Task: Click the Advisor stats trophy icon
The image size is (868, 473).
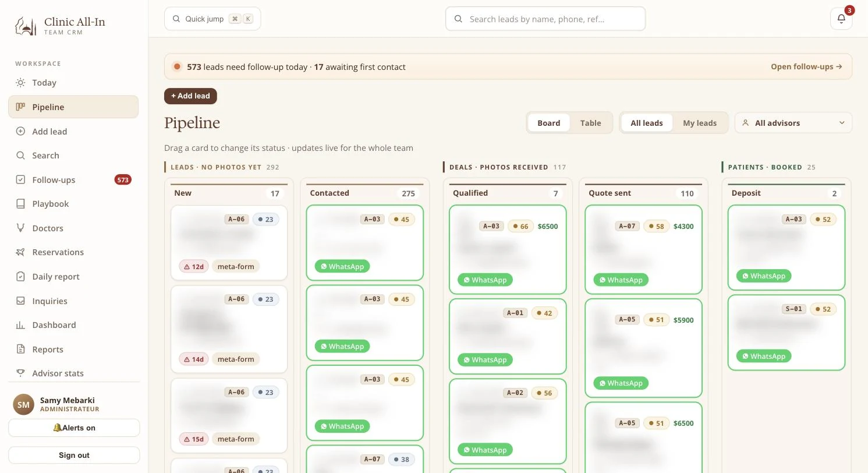Action: (20, 373)
